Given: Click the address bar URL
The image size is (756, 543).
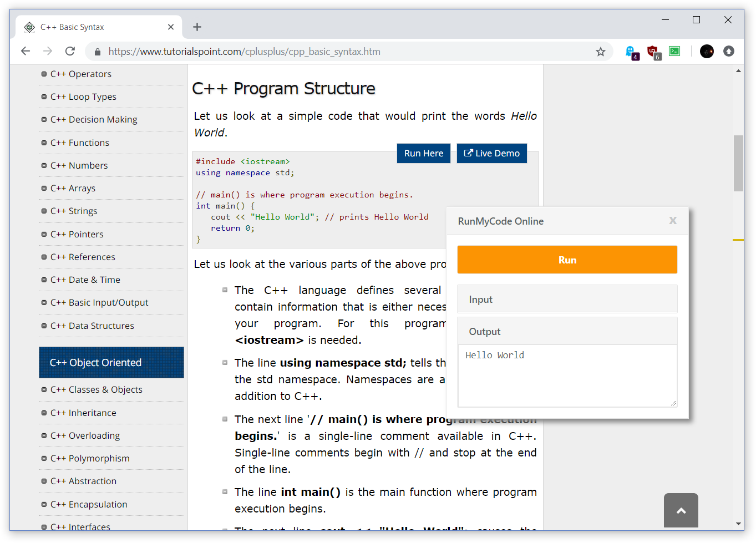Looking at the screenshot, I should tap(245, 52).
